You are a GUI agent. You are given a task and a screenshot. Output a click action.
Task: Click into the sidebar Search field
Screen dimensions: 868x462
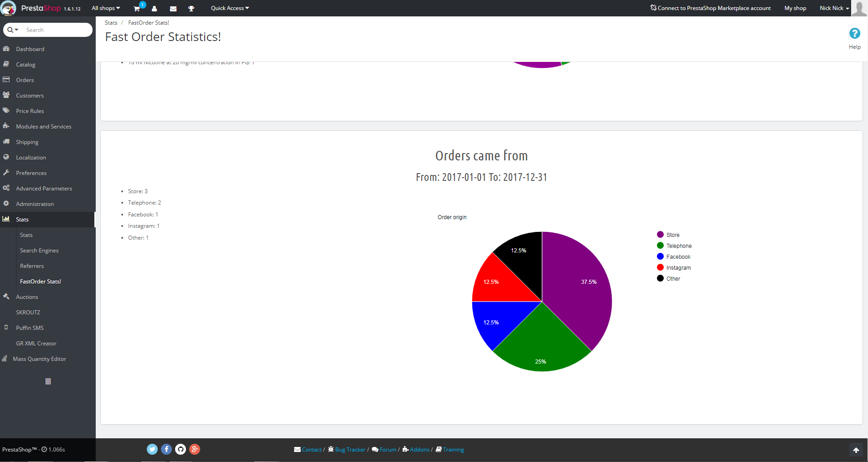coord(57,30)
